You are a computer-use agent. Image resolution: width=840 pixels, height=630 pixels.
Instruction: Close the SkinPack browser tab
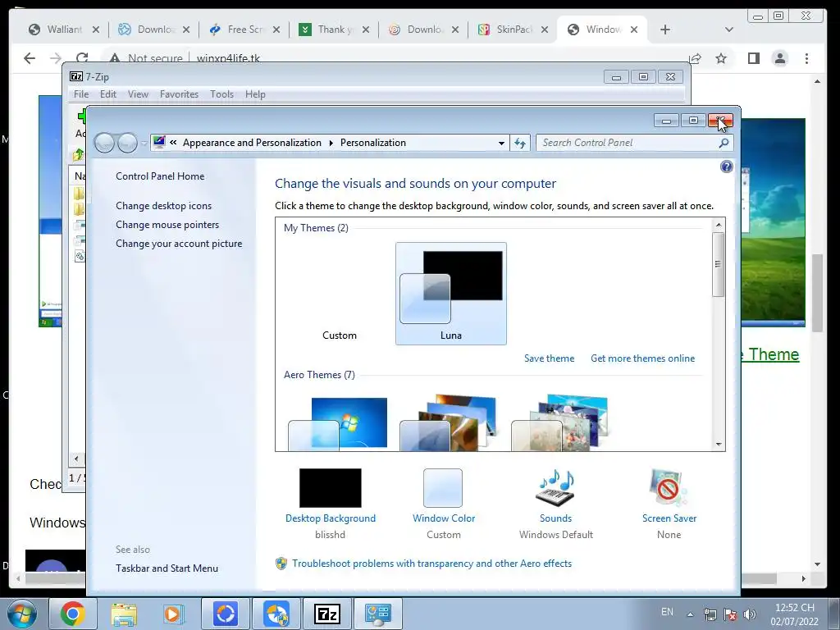[x=545, y=30]
